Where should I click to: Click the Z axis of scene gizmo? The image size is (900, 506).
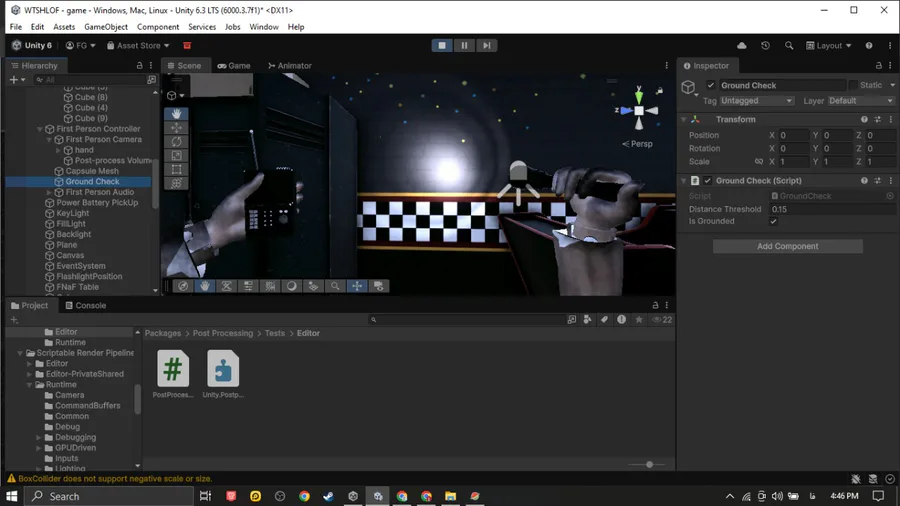click(625, 110)
